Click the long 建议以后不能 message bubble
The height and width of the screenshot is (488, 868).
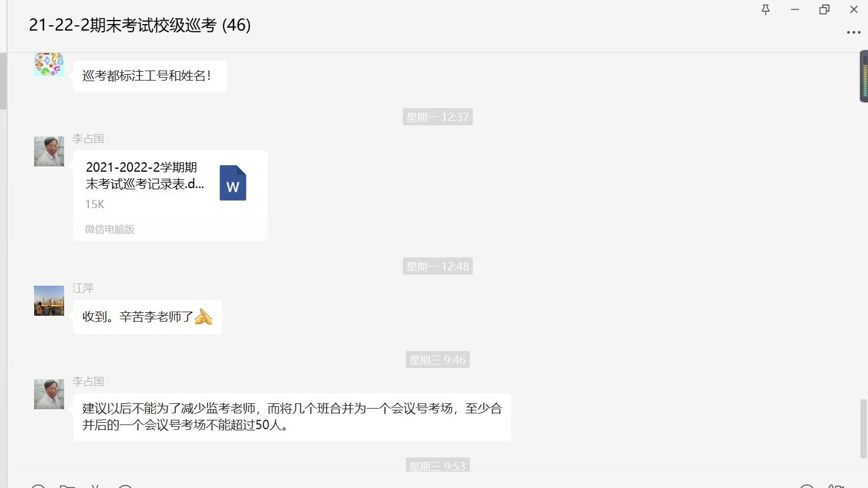(292, 417)
